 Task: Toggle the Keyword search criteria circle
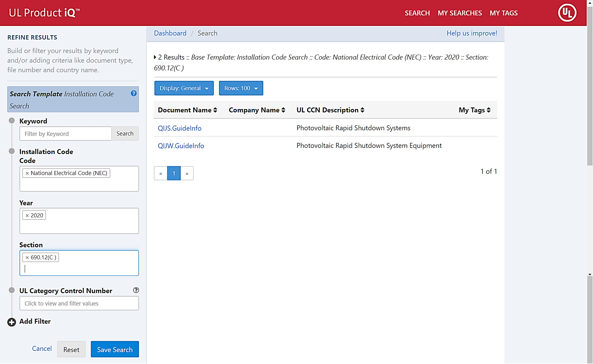[x=11, y=121]
